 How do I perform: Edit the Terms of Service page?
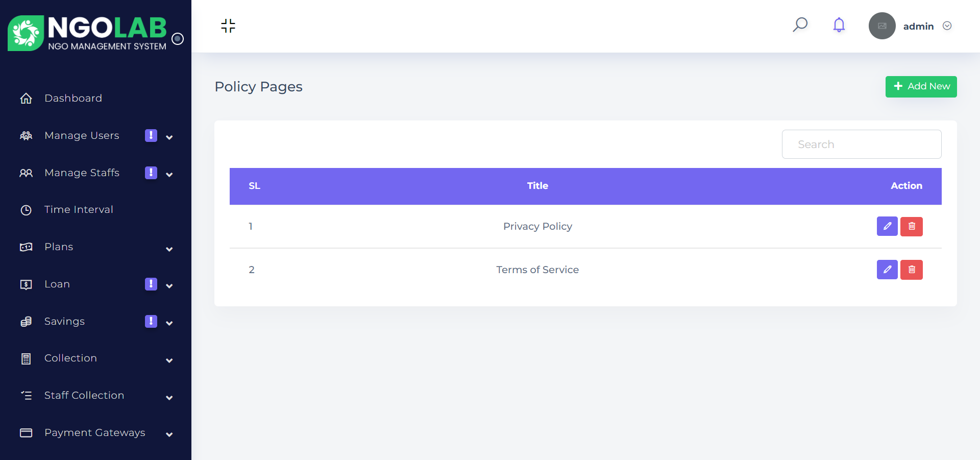click(x=887, y=270)
